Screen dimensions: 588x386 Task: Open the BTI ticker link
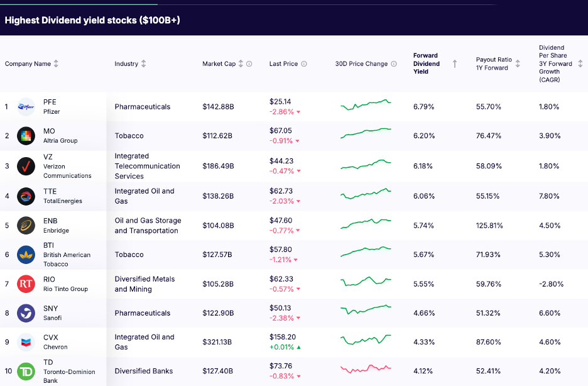(x=49, y=245)
